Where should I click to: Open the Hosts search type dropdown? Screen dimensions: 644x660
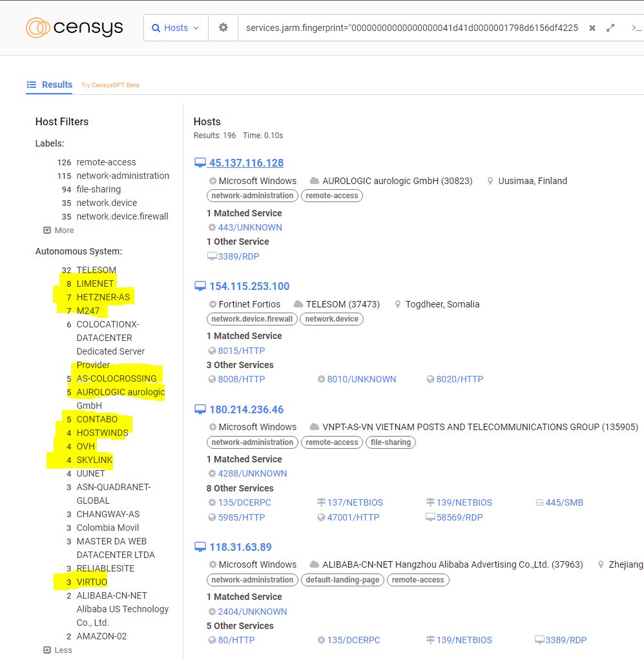pyautogui.click(x=175, y=28)
